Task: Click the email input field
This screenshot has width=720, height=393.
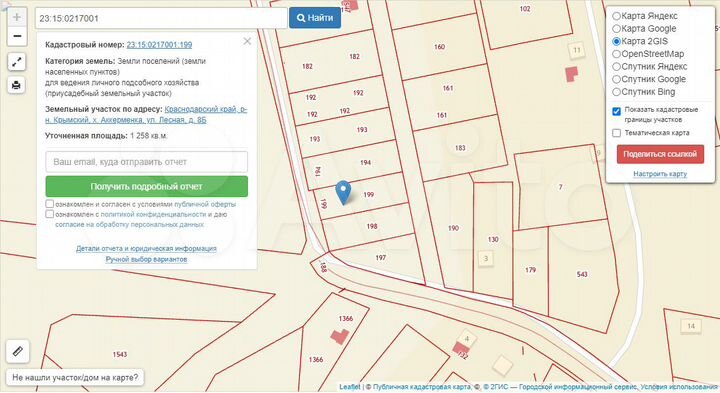Action: (146, 162)
